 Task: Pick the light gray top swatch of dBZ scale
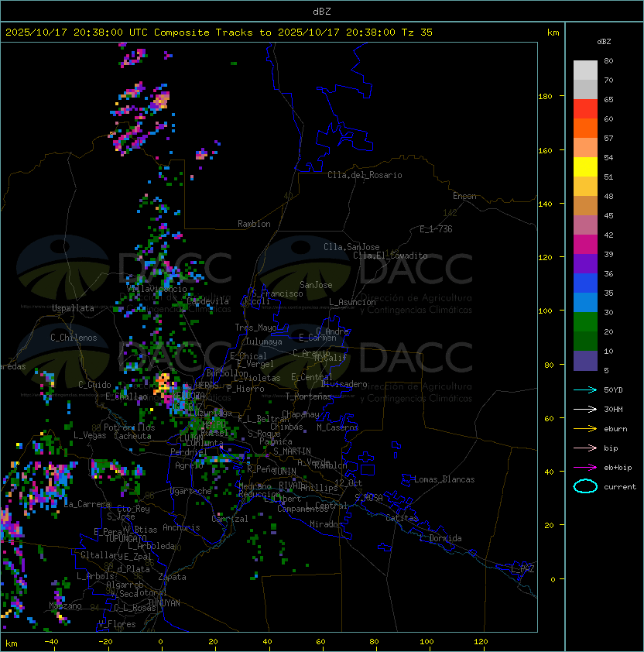click(585, 70)
